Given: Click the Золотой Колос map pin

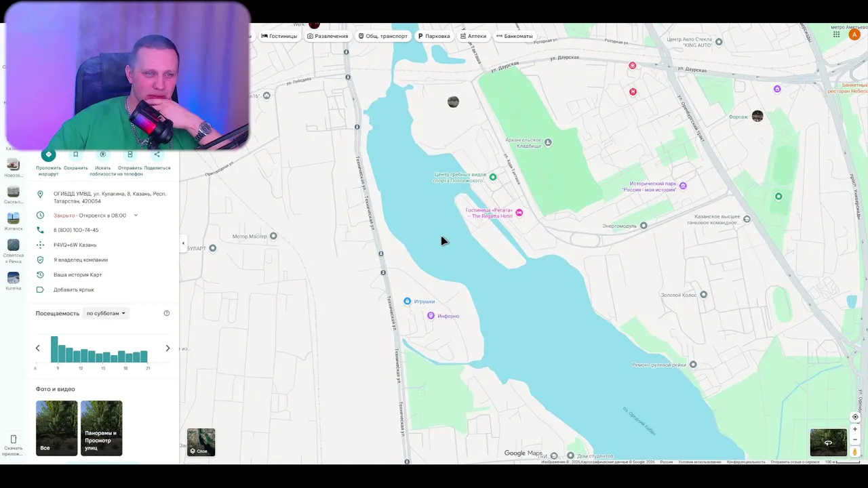Looking at the screenshot, I should click(703, 294).
